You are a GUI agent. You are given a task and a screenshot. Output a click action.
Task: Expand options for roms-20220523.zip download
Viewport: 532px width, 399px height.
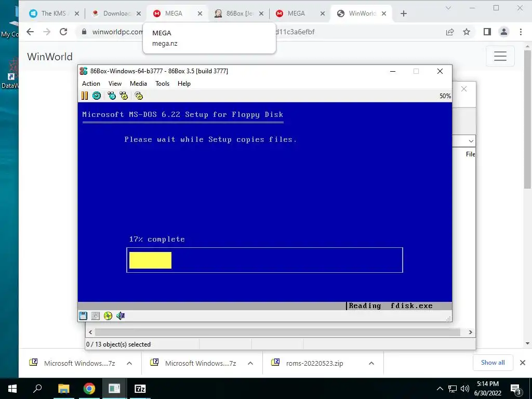tap(371, 363)
